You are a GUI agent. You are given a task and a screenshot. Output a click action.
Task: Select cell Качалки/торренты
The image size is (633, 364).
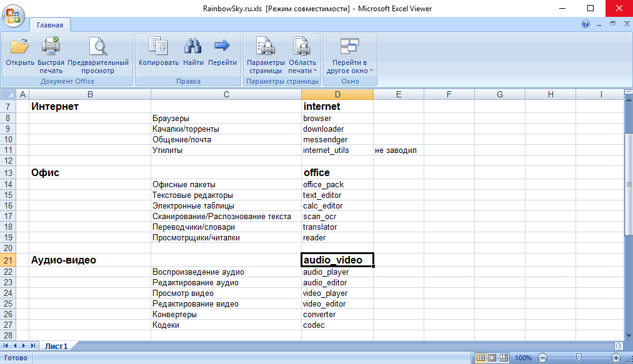226,129
